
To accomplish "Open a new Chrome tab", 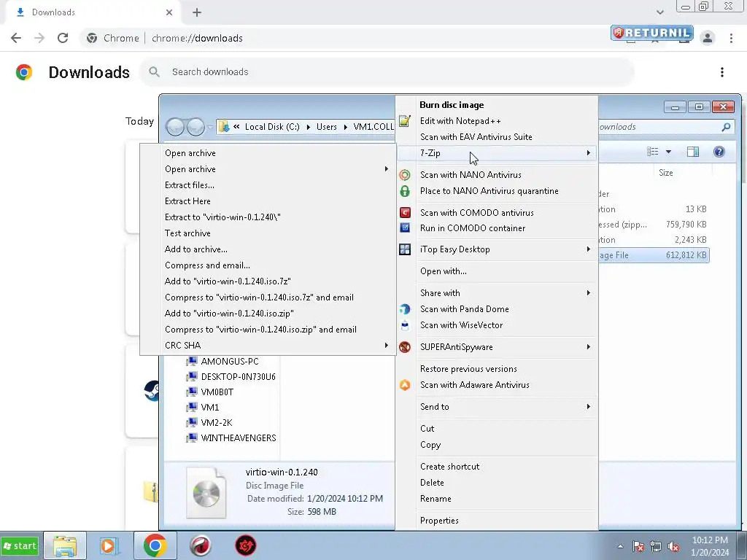I will pyautogui.click(x=197, y=12).
